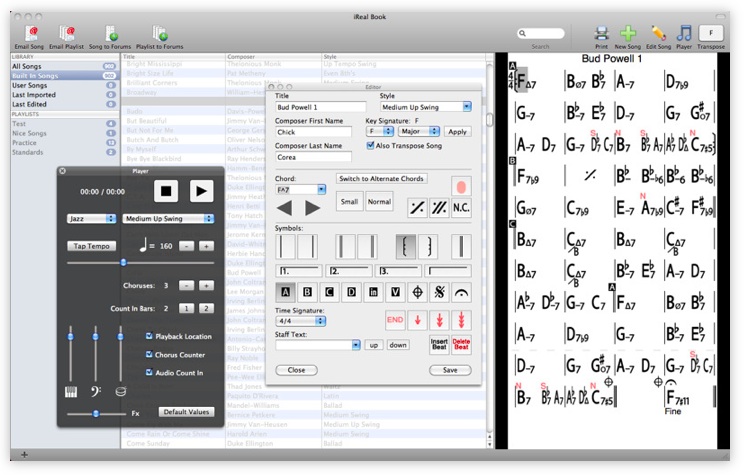Click the Close button in Editor
This screenshot has height=475, width=744.
pyautogui.click(x=297, y=370)
